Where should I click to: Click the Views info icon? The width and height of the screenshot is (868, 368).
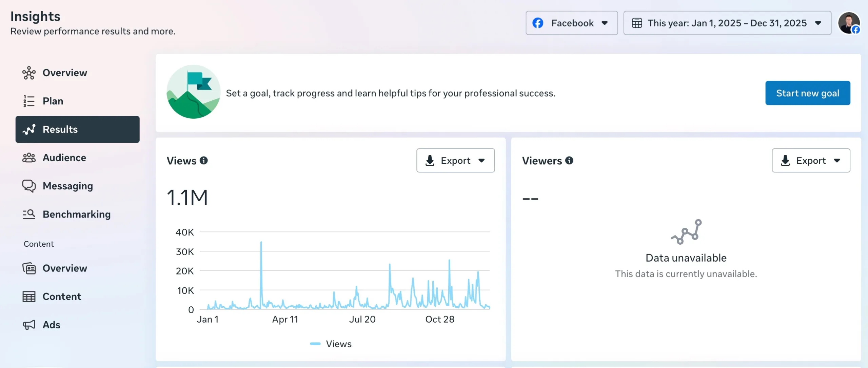click(x=203, y=161)
